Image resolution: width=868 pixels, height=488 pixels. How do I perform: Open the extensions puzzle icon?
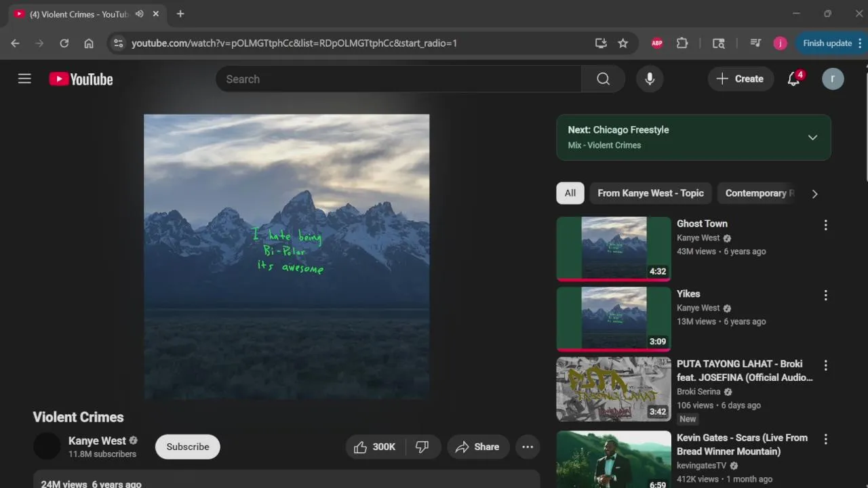(682, 43)
